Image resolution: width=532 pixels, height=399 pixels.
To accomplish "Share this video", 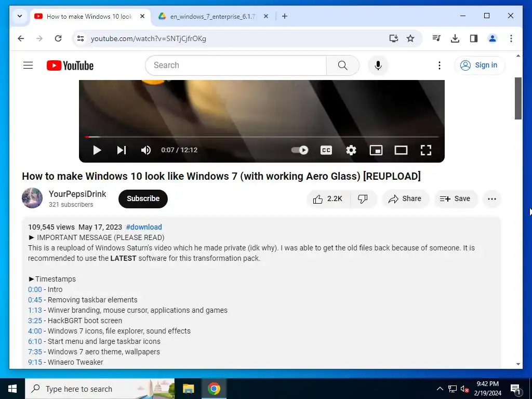I will (405, 199).
